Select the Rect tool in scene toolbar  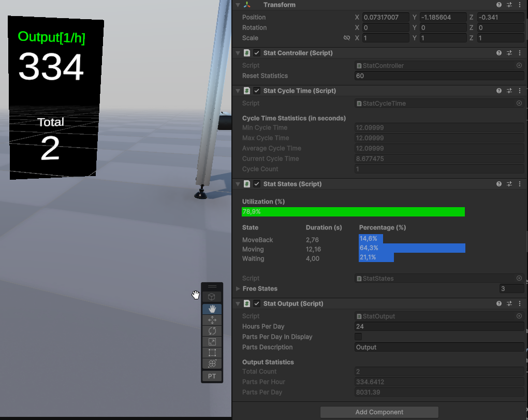point(212,353)
